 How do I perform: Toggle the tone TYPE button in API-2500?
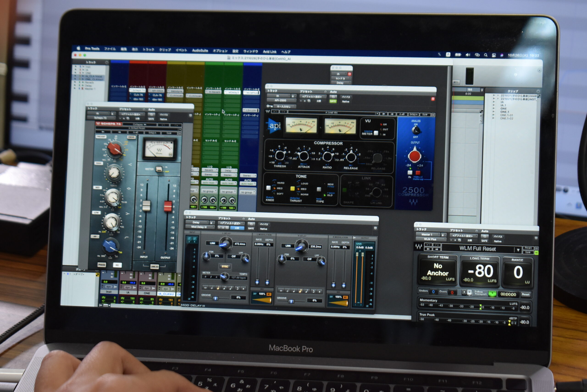tap(319, 189)
